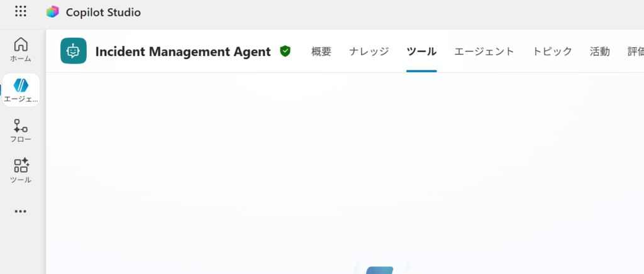Click the teal robot agent icon
Image resolution: width=644 pixels, height=274 pixels.
[74, 51]
